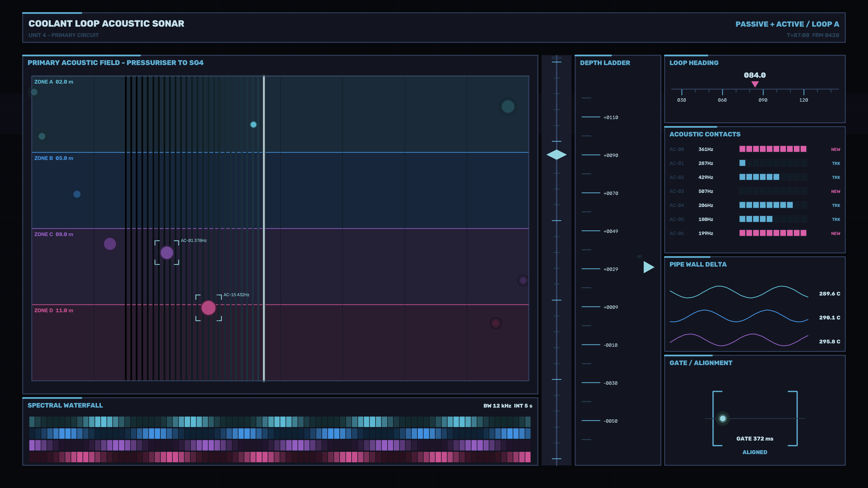This screenshot has height=488, width=868.
Task: Toggle TRK status on contact AC-04
Action: coord(836,205)
